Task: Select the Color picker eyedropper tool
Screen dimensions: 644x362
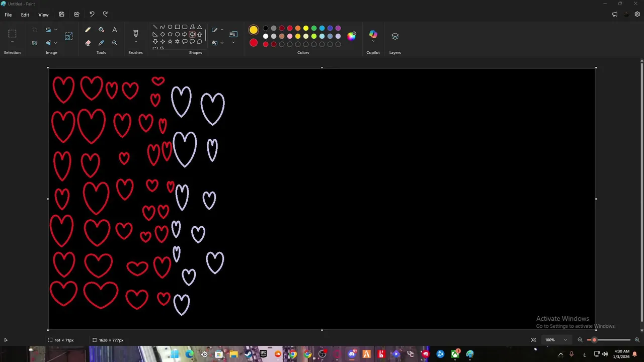Action: (101, 43)
